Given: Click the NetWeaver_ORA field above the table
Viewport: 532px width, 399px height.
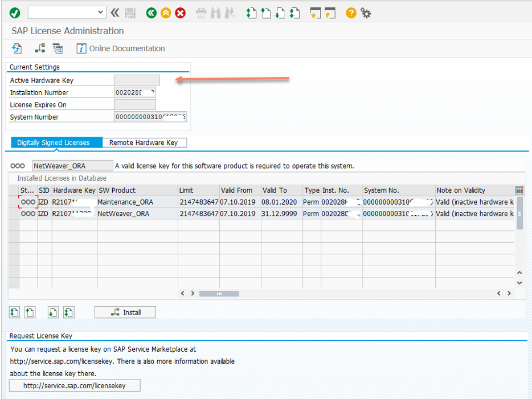Looking at the screenshot, I should pos(72,166).
